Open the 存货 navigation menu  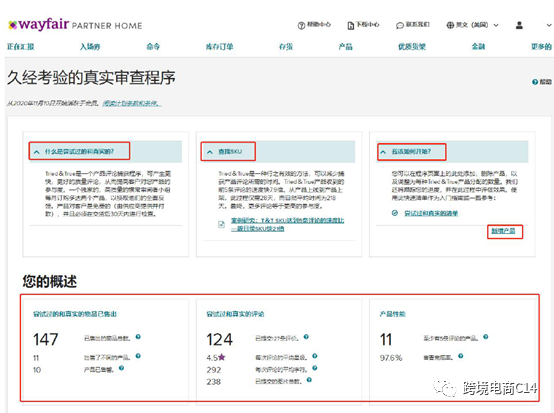tap(286, 47)
